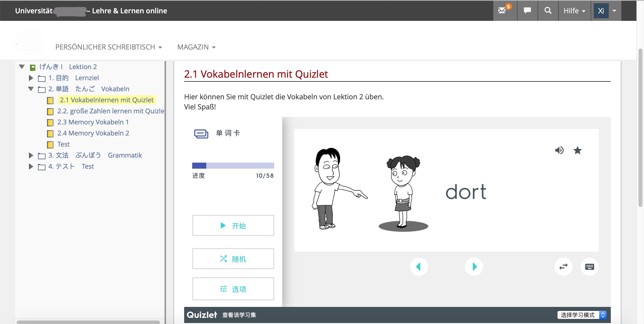
Task: Open 2.3 Memory Vokabeln 1 page
Action: tap(93, 122)
